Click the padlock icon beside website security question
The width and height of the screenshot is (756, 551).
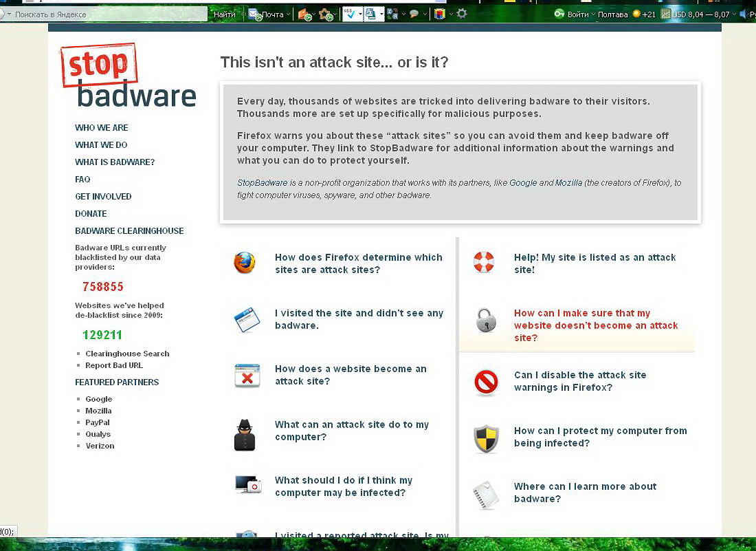click(486, 320)
